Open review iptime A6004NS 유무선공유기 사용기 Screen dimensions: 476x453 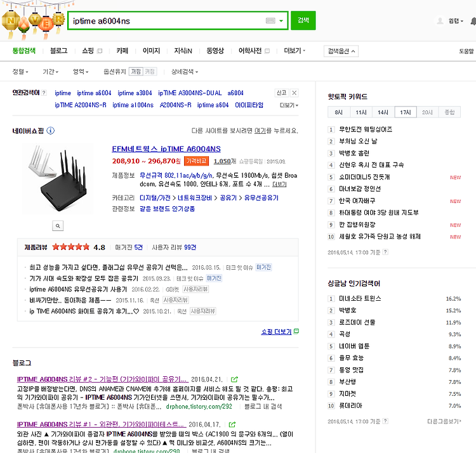tap(78, 289)
